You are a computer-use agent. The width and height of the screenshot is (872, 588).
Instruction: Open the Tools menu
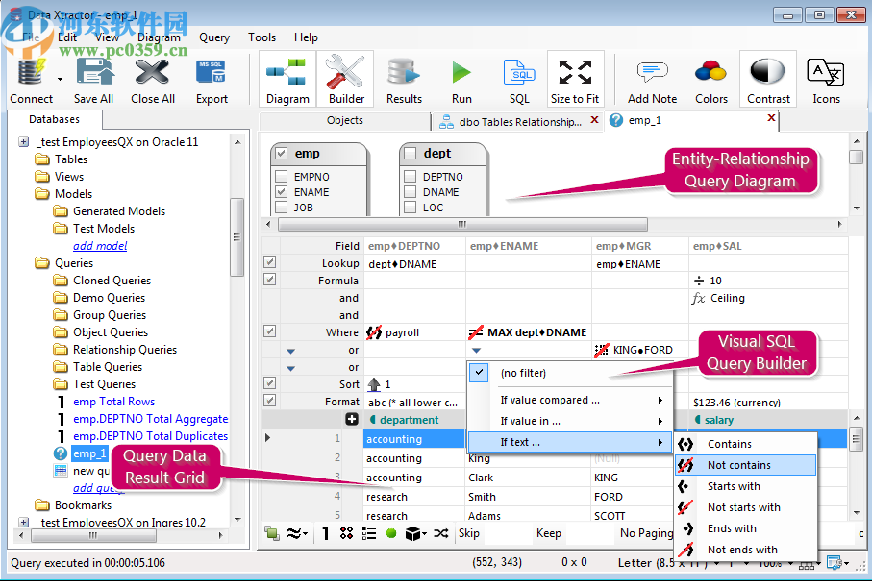coord(262,37)
